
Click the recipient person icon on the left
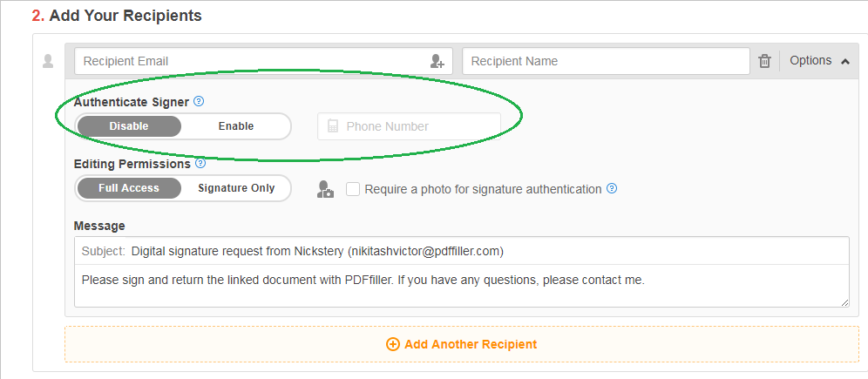tap(48, 61)
